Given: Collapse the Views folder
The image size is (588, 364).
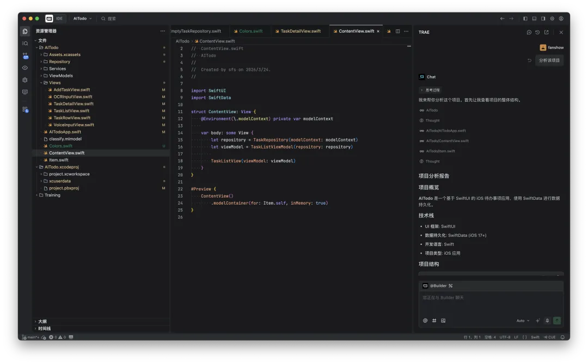Looking at the screenshot, I should 54,83.
